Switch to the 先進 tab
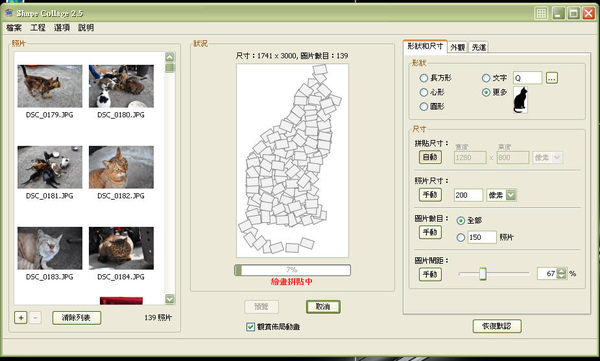The width and height of the screenshot is (600, 361). pos(479,47)
